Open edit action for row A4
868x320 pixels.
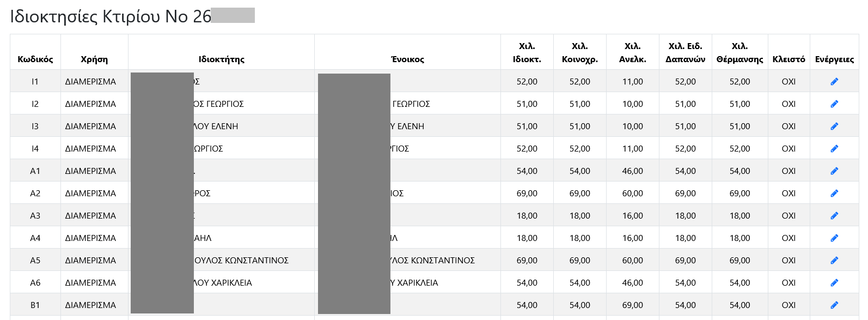pyautogui.click(x=834, y=238)
